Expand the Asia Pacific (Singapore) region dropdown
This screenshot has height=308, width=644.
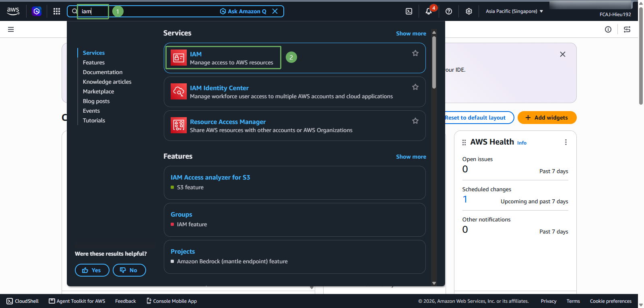point(514,11)
